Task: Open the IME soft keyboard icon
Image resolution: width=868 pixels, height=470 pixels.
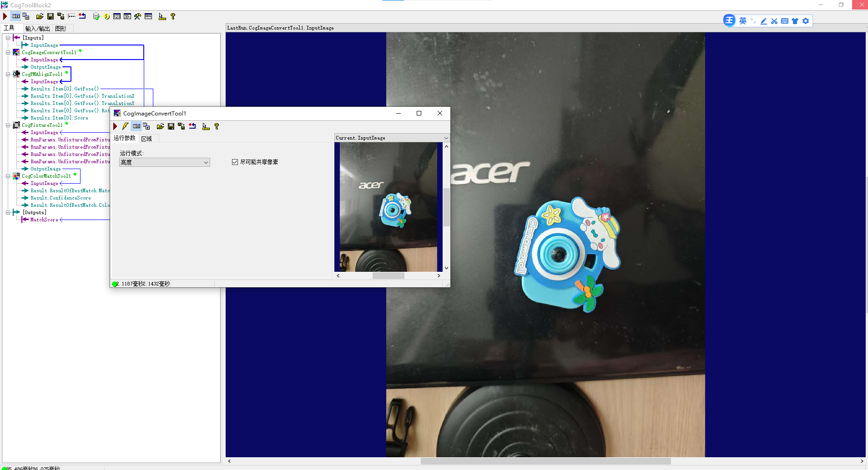Action: click(x=785, y=21)
